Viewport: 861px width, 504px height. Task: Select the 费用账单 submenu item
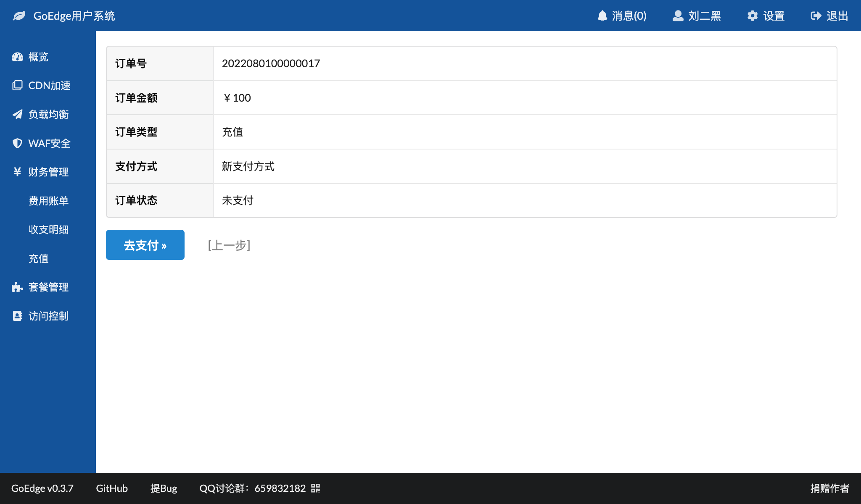[x=48, y=201]
